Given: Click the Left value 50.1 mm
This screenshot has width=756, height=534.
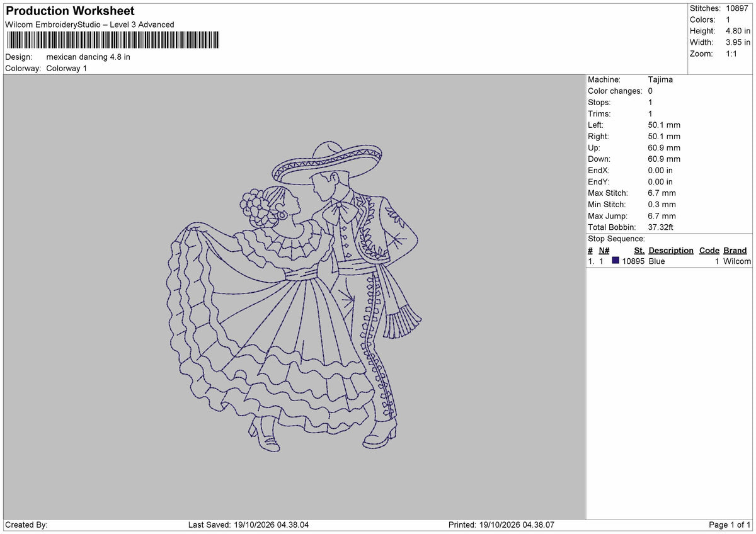Looking at the screenshot, I should (x=664, y=125).
